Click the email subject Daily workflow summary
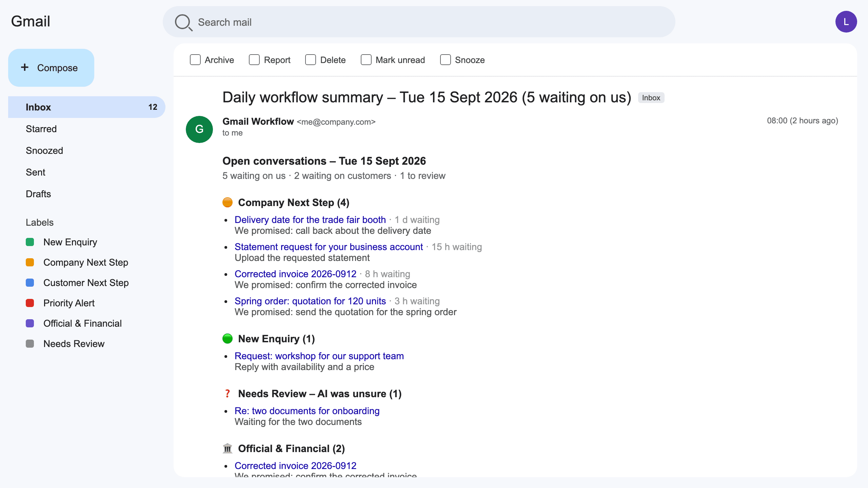 pyautogui.click(x=427, y=97)
